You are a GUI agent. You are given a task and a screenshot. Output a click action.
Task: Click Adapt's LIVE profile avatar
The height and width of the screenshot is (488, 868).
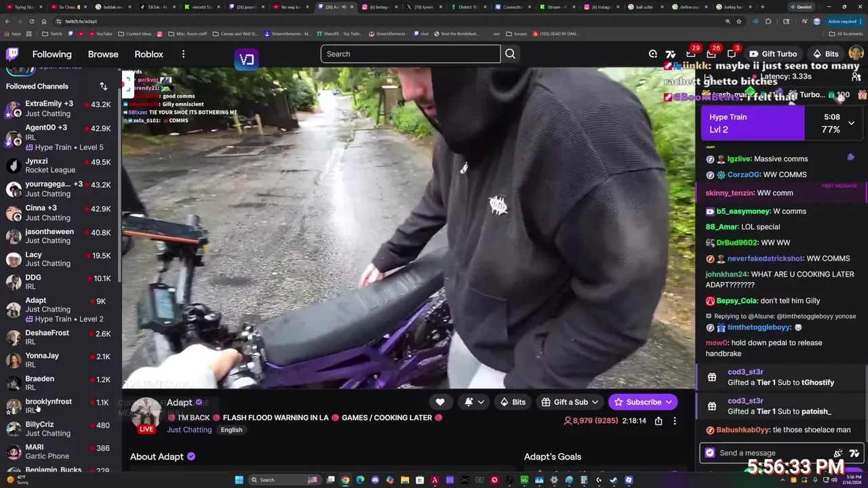pos(146,415)
